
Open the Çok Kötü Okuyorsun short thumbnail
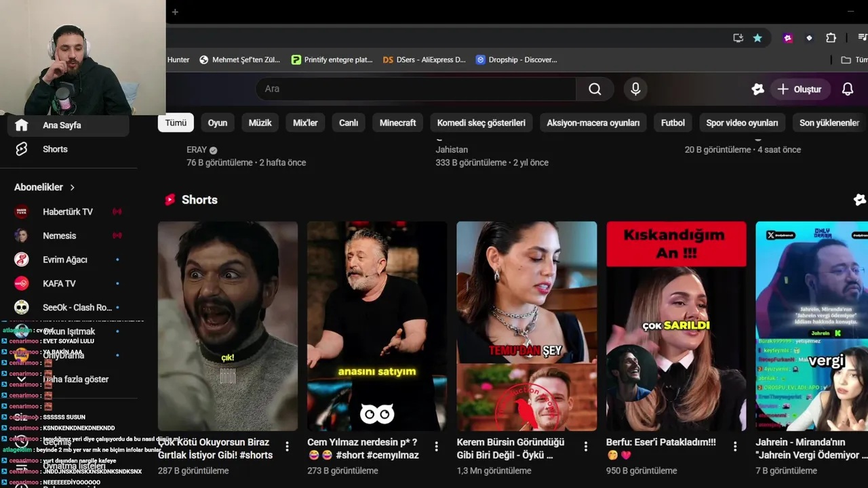pyautogui.click(x=228, y=326)
